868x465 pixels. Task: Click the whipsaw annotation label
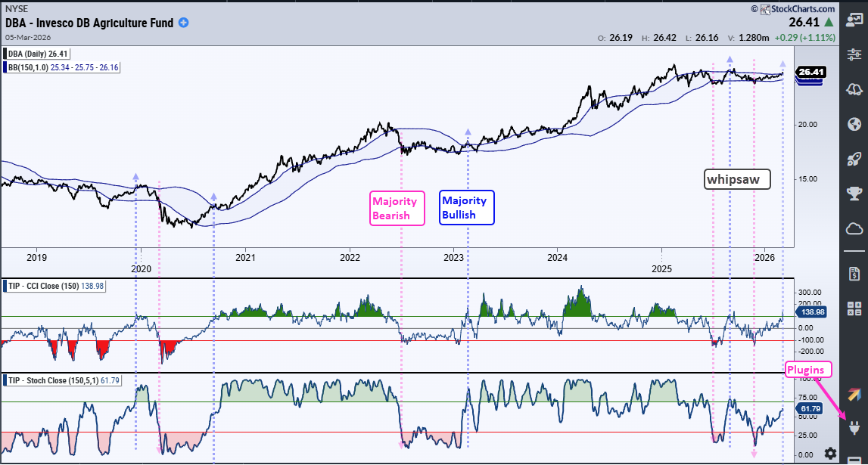(x=736, y=179)
